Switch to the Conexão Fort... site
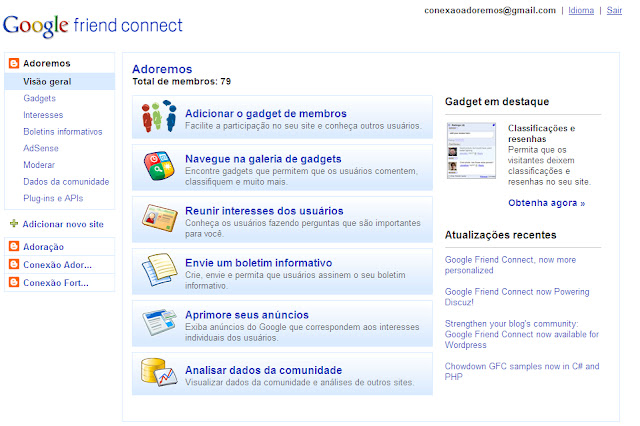Viewport: 640px width, 426px height. (56, 283)
